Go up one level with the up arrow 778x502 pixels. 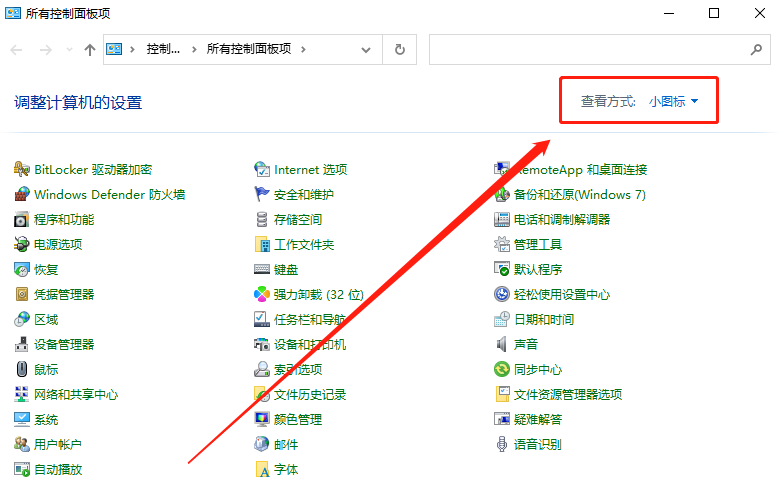click(90, 49)
